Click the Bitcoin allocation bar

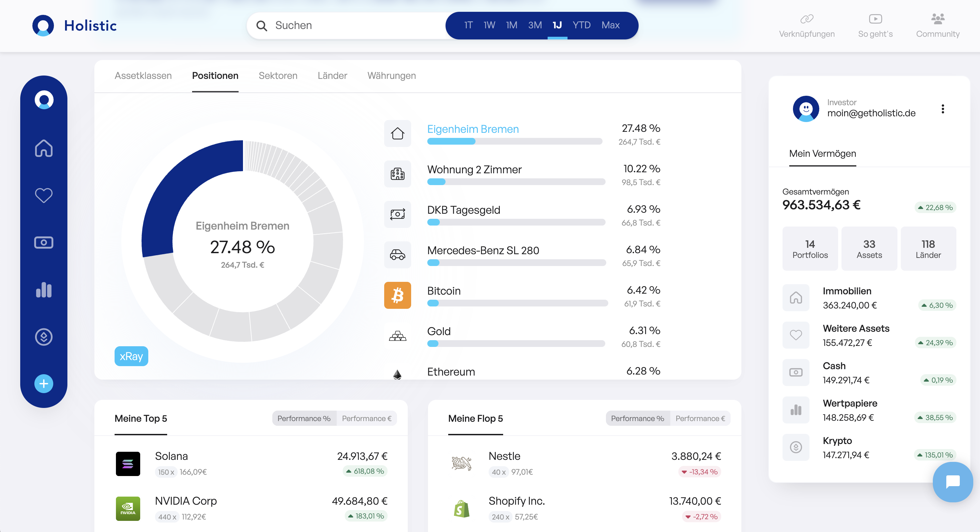point(517,303)
